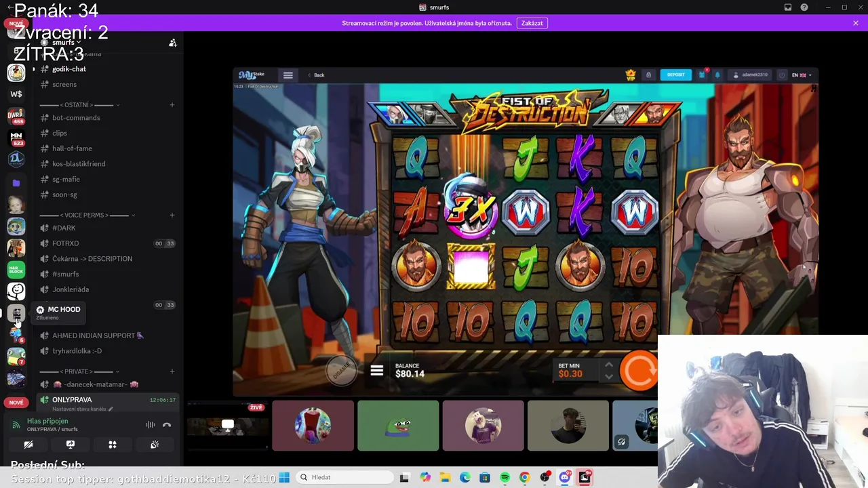The image size is (868, 488).
Task: Increase bet with the up arrow
Action: 608,365
